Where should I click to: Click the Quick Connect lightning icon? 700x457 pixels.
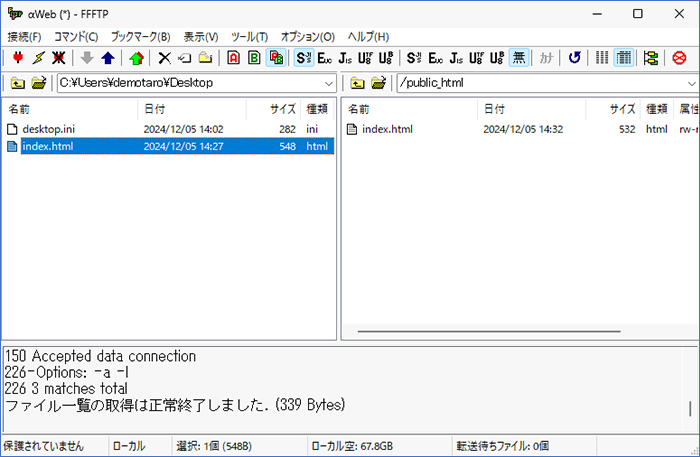[x=39, y=58]
